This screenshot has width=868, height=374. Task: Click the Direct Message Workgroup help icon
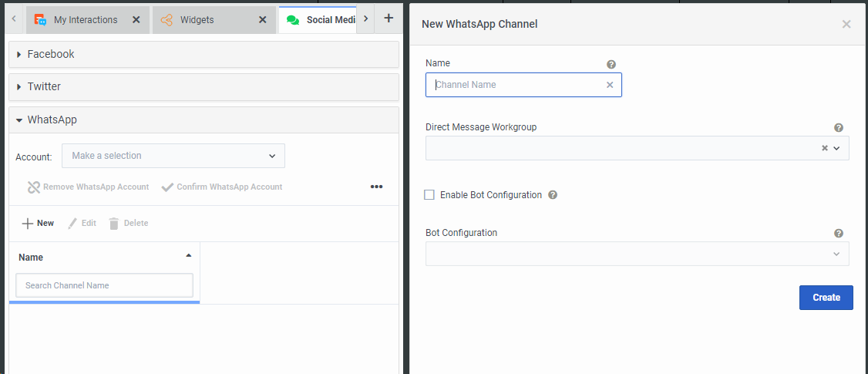coord(839,128)
